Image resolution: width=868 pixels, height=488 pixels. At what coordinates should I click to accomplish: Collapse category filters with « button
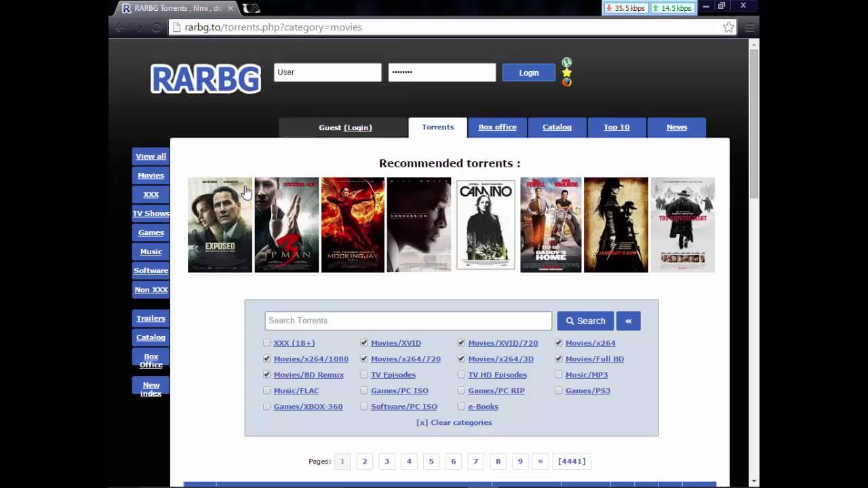click(x=629, y=321)
